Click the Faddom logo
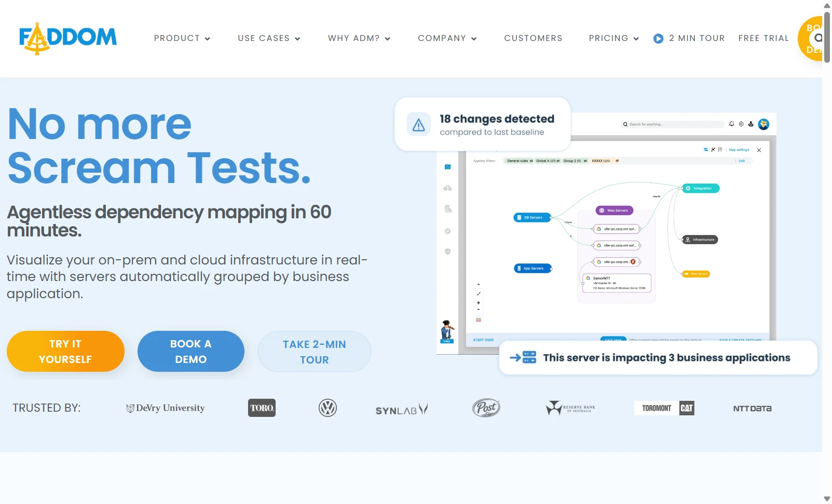The width and height of the screenshot is (832, 504). (x=68, y=38)
